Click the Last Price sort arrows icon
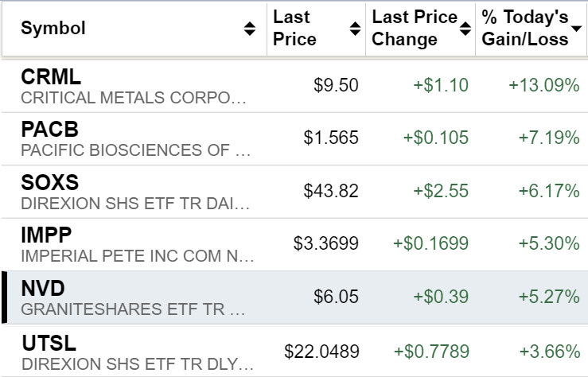The width and height of the screenshot is (588, 377). click(355, 29)
